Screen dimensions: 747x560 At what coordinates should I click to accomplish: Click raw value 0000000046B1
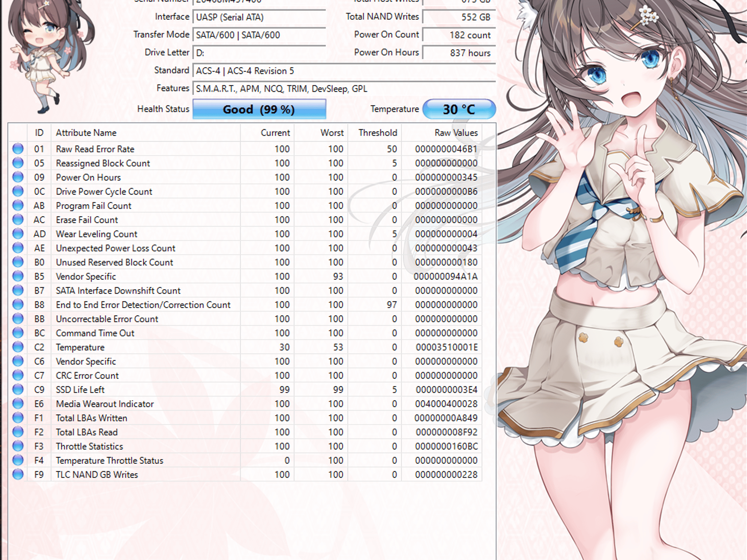coord(446,149)
